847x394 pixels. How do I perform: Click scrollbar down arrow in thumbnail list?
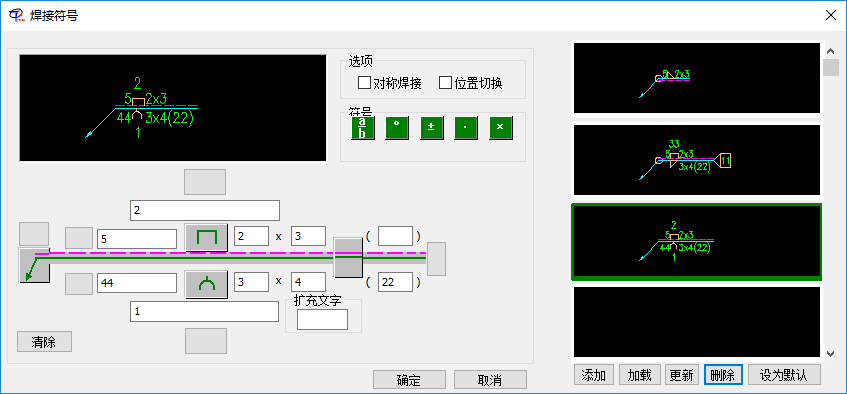click(x=831, y=353)
